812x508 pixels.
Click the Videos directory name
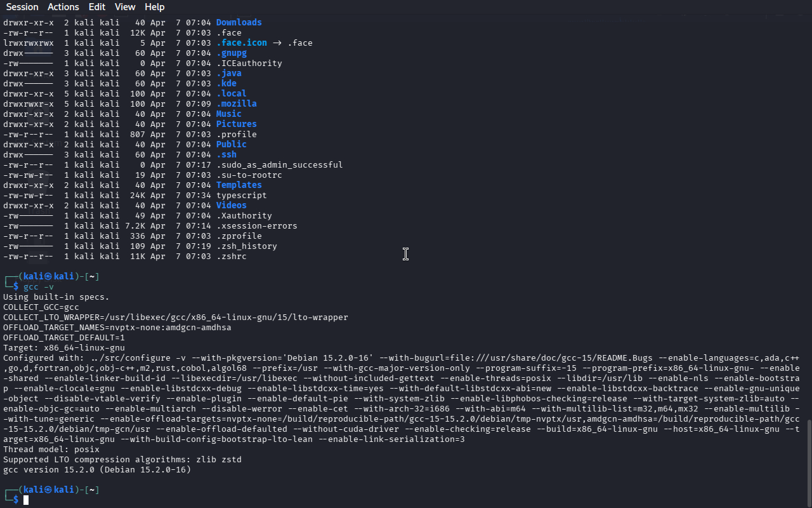pyautogui.click(x=231, y=205)
